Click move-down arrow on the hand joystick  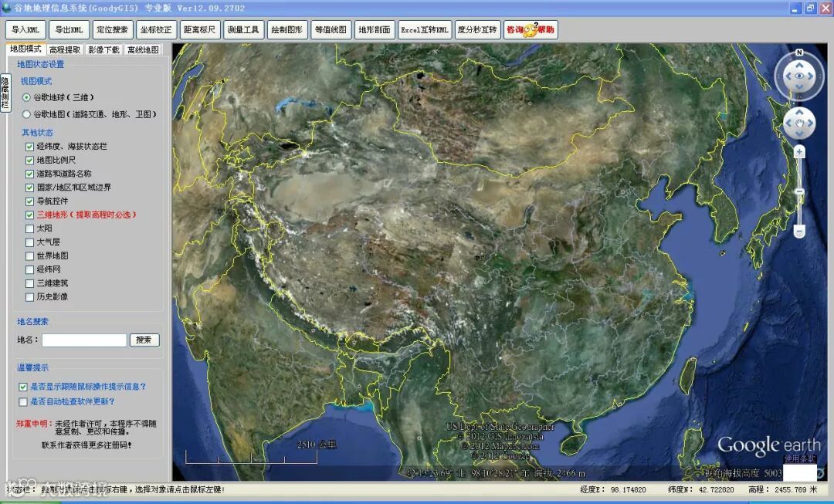click(799, 134)
